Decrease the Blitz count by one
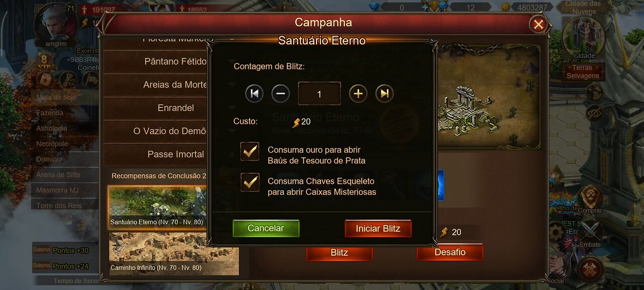Screen dimensions: 644x290 click(x=281, y=94)
